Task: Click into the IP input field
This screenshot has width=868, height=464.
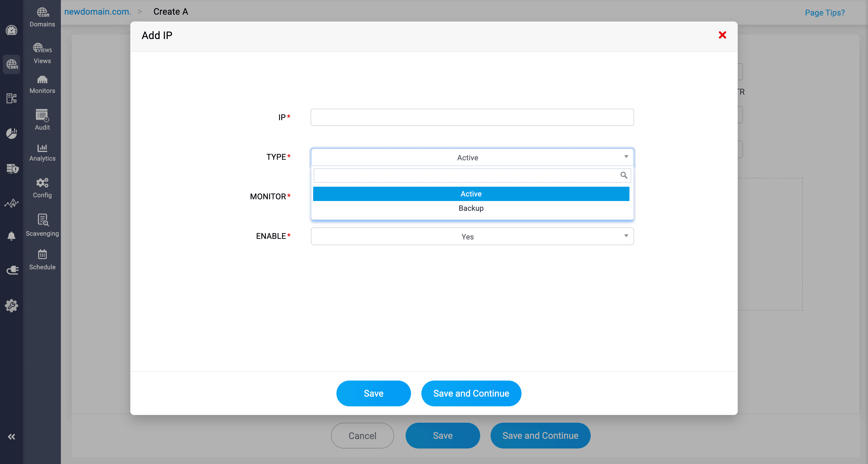Action: pos(472,117)
